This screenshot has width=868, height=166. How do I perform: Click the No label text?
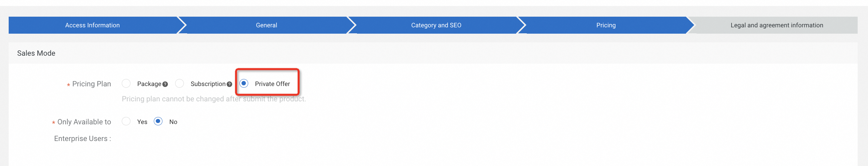173,122
